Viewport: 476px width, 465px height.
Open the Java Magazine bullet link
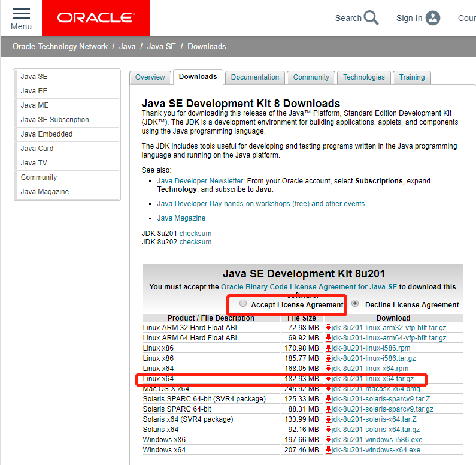coord(181,218)
